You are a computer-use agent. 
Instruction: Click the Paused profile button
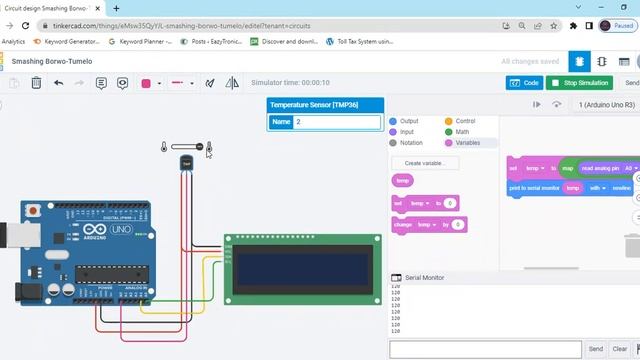click(x=618, y=26)
